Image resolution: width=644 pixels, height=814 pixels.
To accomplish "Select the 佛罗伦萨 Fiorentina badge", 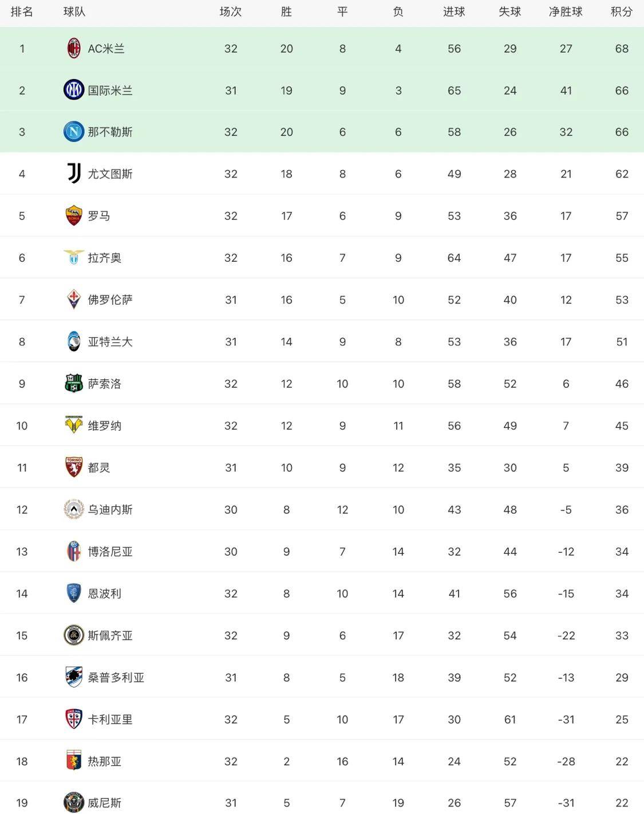I will (74, 300).
